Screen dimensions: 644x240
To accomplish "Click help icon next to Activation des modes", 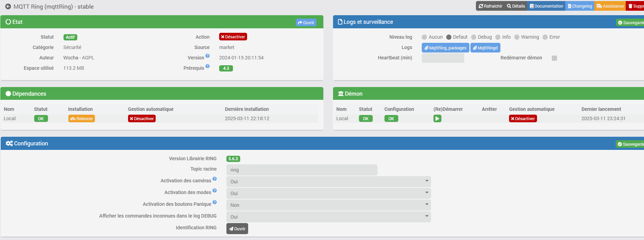I will (x=214, y=190).
